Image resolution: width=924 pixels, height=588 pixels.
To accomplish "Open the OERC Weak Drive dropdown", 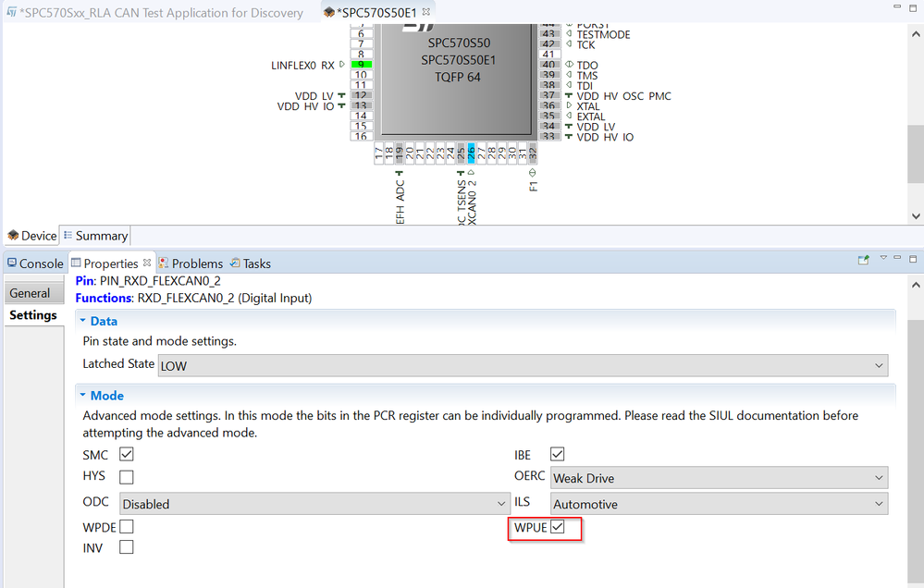I will click(x=719, y=478).
